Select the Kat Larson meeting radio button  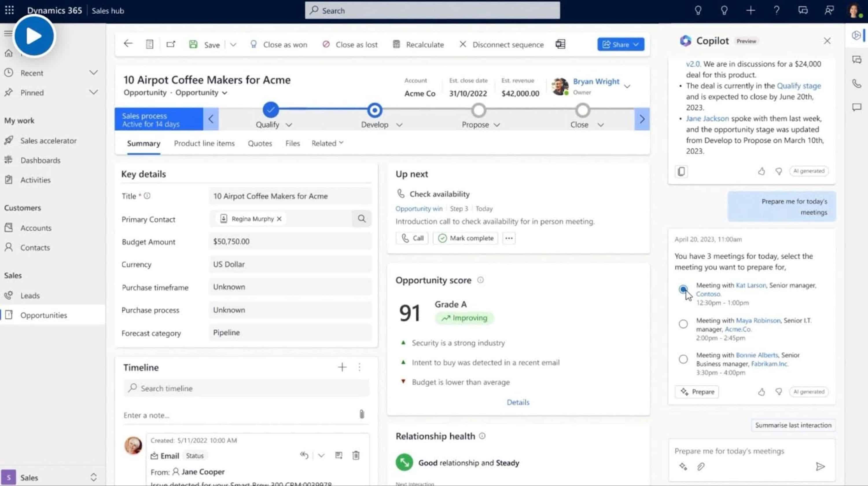click(683, 289)
